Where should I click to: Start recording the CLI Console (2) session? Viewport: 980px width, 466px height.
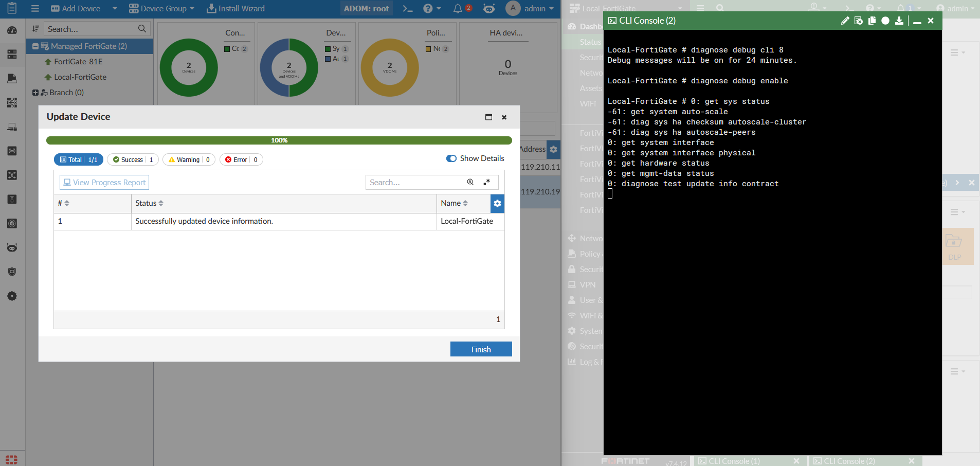point(885,21)
